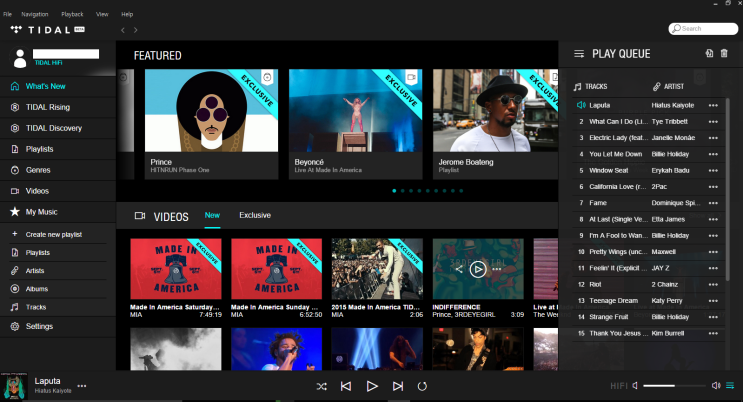Viewport: 743px width, 402px height.
Task: Open the Navigation menu
Action: [35, 14]
